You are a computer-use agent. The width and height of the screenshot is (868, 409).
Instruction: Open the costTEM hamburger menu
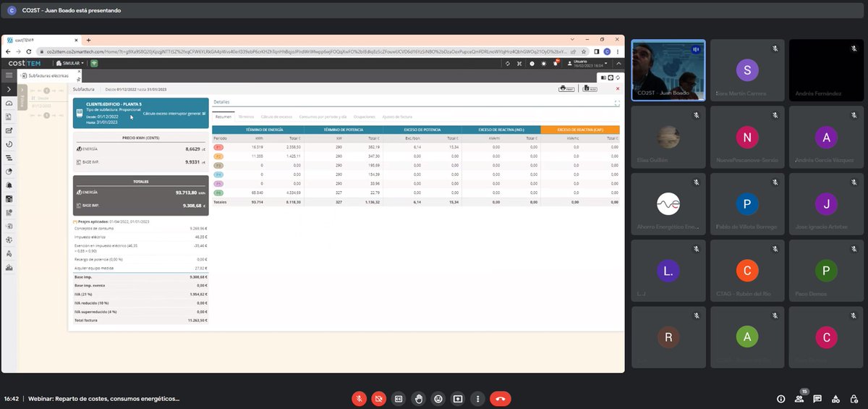[x=9, y=75]
